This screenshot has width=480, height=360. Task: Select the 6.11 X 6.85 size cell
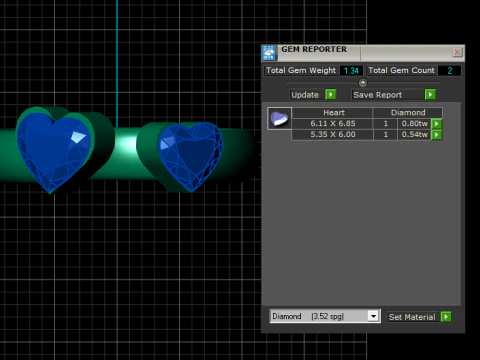click(332, 124)
